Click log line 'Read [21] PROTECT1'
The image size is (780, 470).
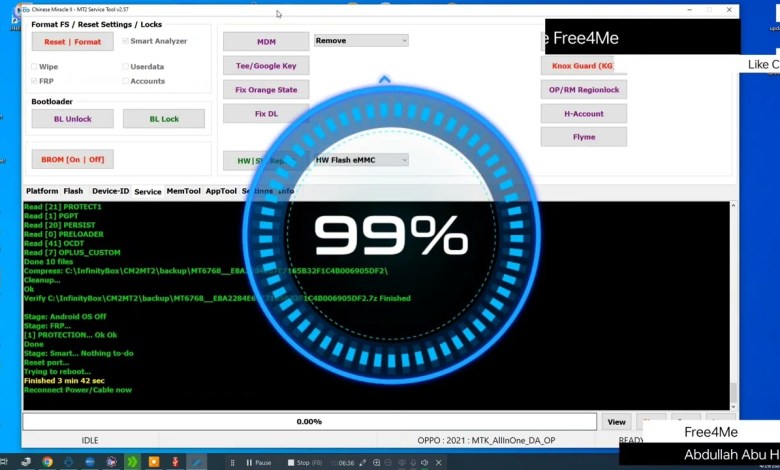pos(63,206)
